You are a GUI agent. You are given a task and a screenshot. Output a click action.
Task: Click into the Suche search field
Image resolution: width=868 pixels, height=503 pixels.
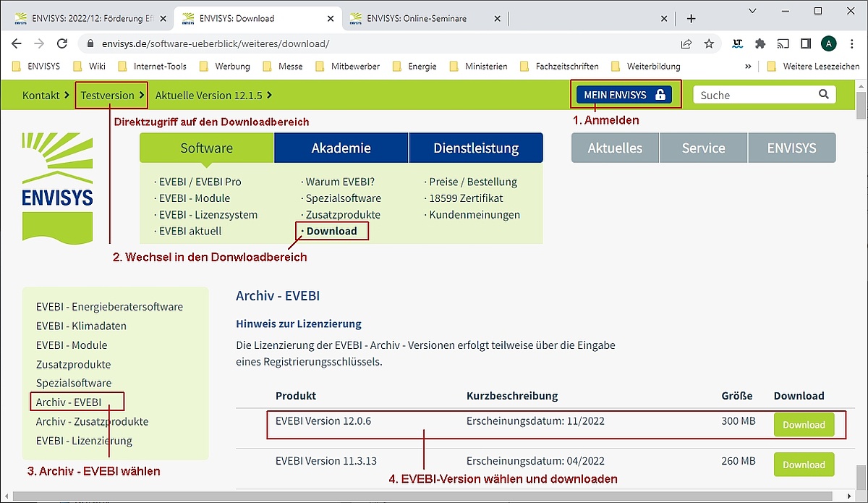(754, 95)
